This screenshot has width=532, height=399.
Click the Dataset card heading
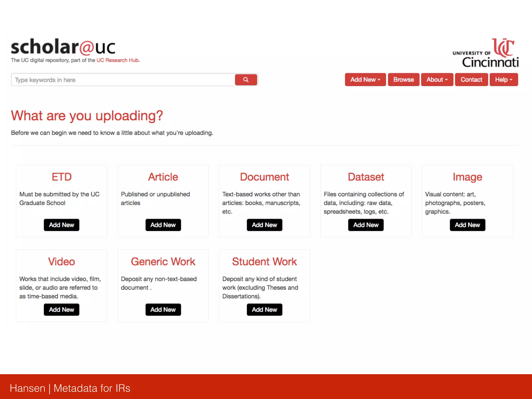pyautogui.click(x=365, y=177)
